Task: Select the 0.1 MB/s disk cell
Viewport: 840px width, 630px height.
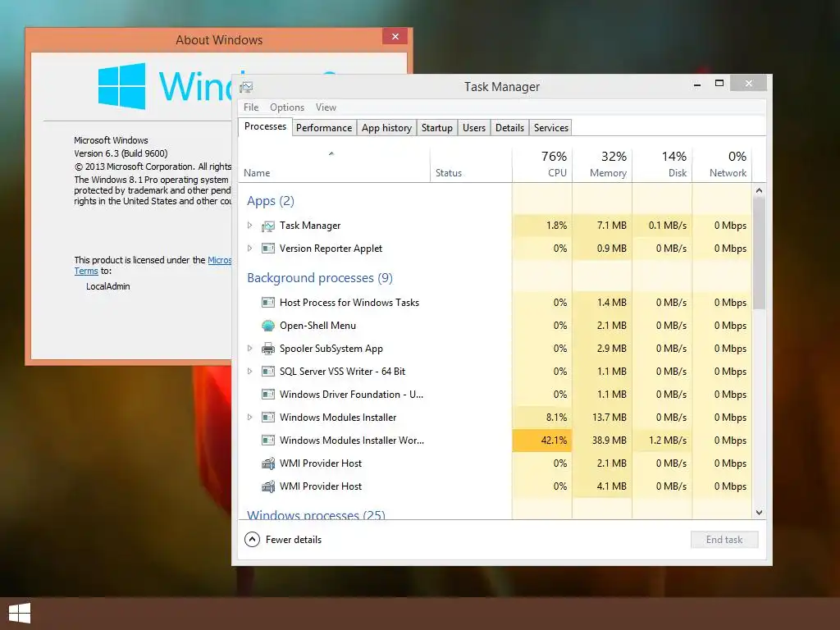Action: click(662, 226)
